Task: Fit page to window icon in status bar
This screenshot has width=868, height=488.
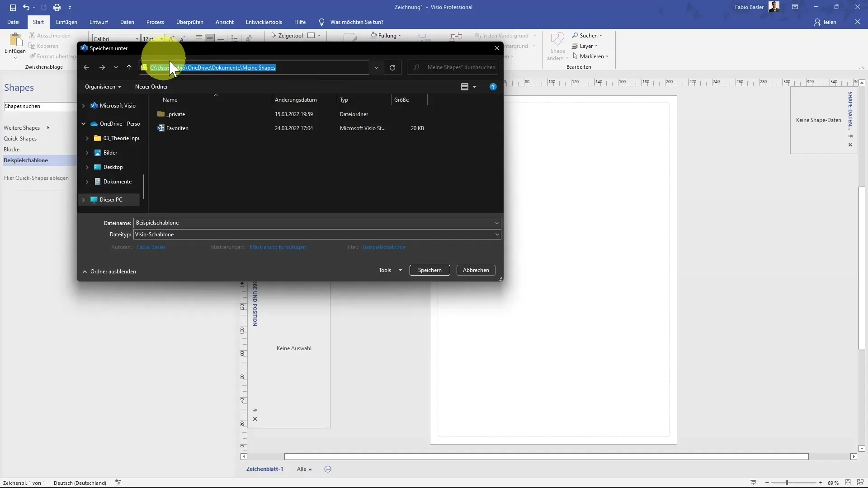Action: tap(848, 483)
